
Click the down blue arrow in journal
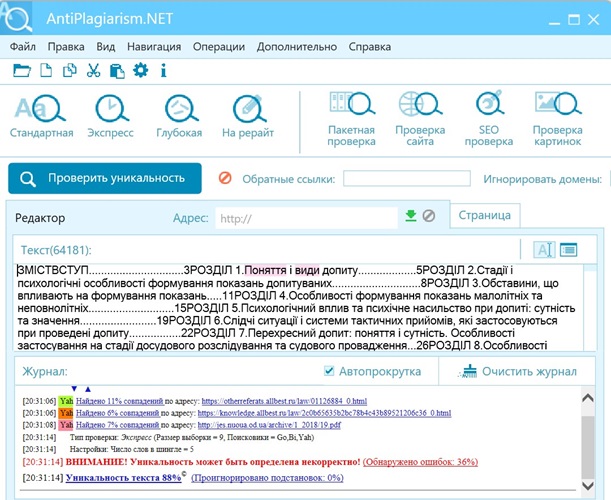tap(74, 389)
